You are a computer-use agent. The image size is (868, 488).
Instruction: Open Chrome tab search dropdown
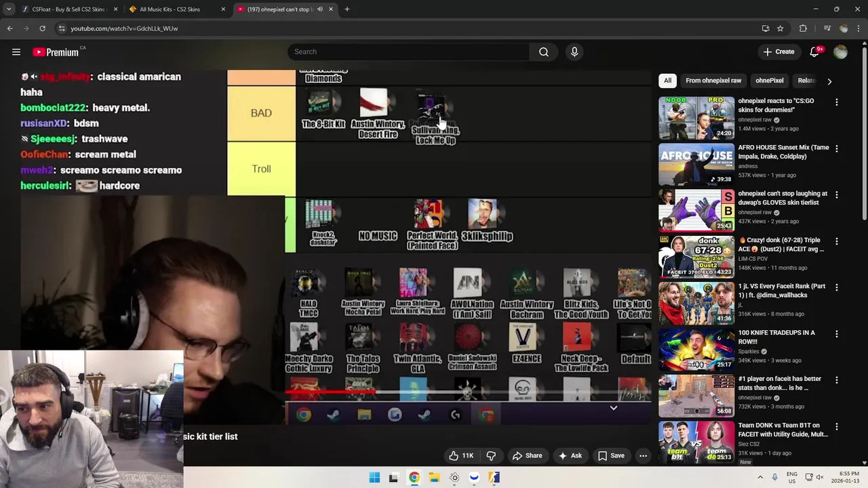[9, 9]
